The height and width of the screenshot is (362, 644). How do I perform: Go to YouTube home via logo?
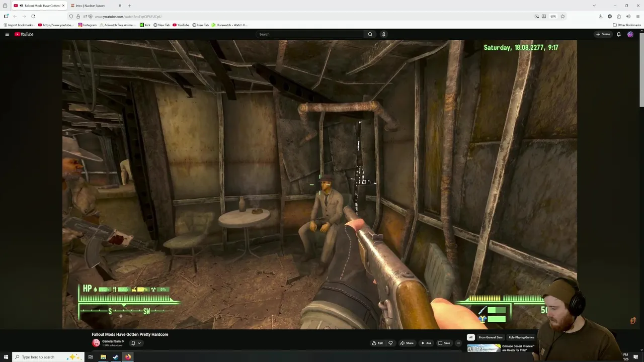point(24,34)
